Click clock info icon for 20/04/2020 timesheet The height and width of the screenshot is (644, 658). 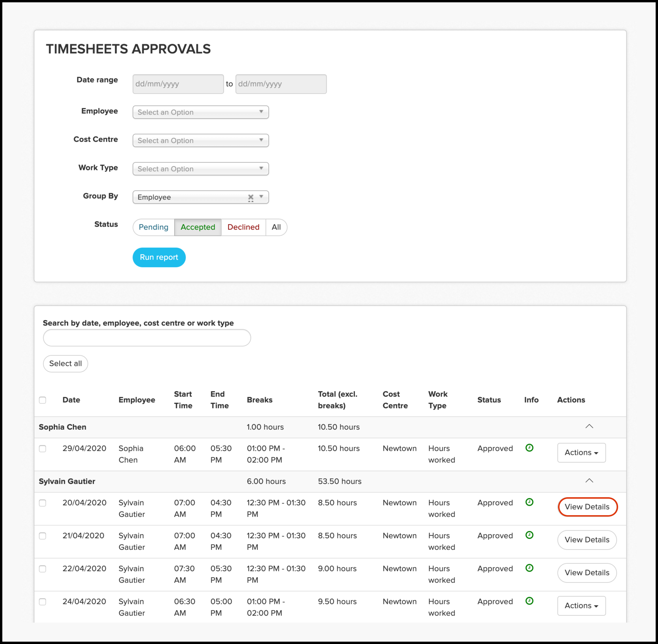pyautogui.click(x=529, y=502)
